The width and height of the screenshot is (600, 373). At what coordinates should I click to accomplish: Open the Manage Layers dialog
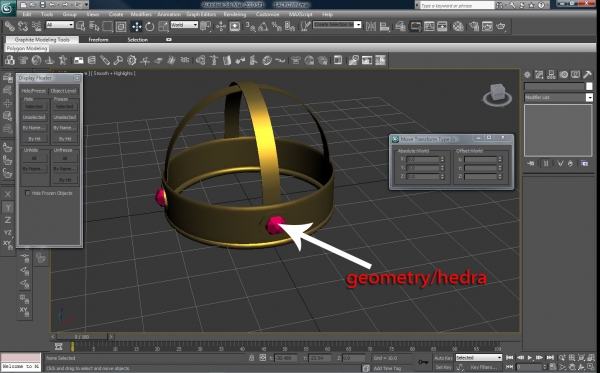pyautogui.click(x=400, y=26)
